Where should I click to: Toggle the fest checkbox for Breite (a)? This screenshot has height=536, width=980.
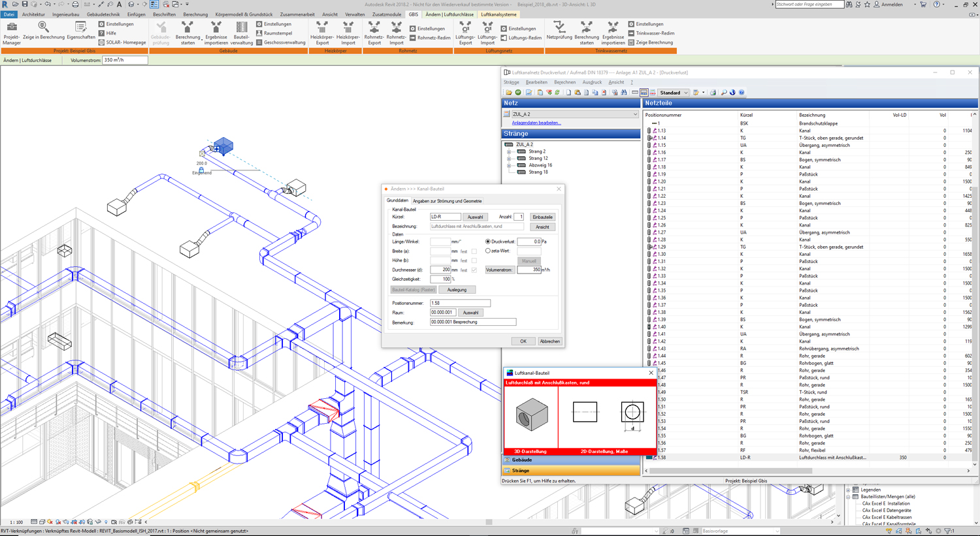474,251
